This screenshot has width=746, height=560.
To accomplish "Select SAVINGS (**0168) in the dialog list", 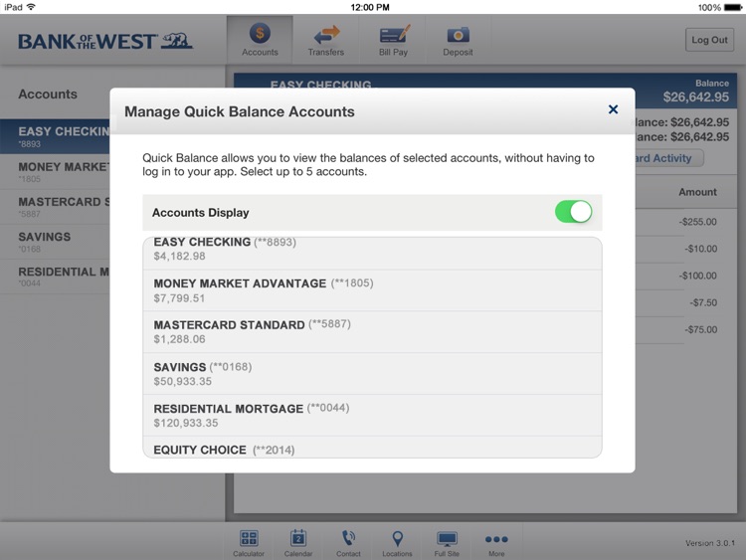I will [x=373, y=374].
